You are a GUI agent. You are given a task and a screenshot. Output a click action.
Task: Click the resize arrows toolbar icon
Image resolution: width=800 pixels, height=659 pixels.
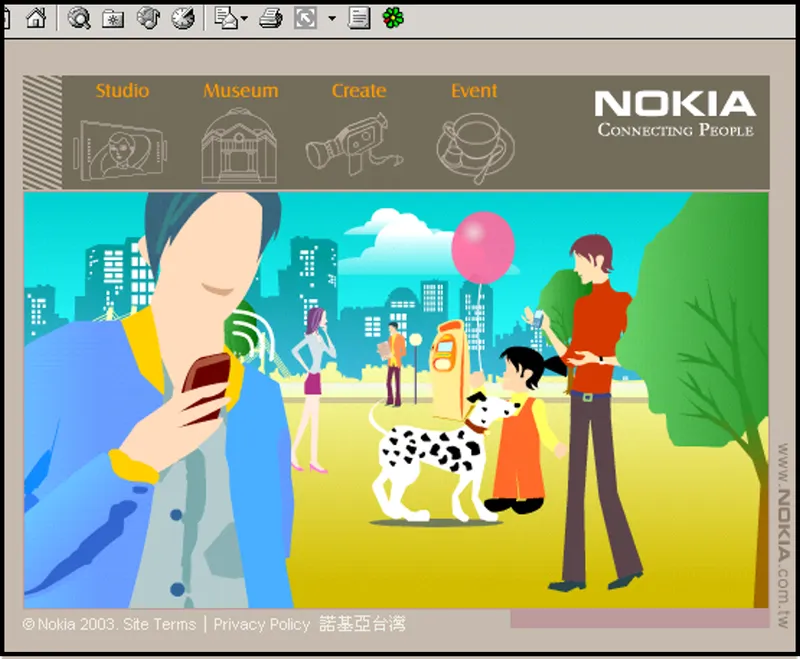pos(305,18)
